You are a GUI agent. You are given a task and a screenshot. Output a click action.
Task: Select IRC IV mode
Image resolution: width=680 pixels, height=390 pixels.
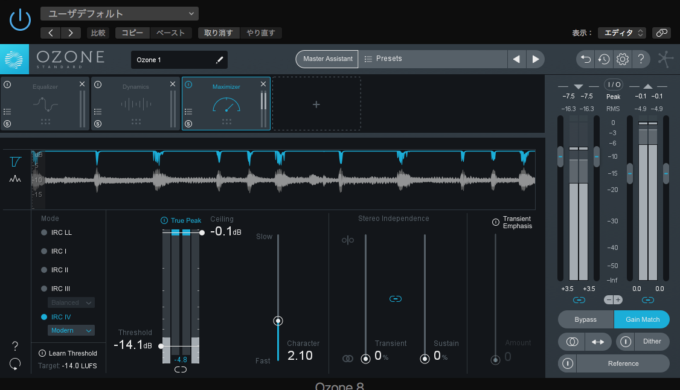[56, 317]
